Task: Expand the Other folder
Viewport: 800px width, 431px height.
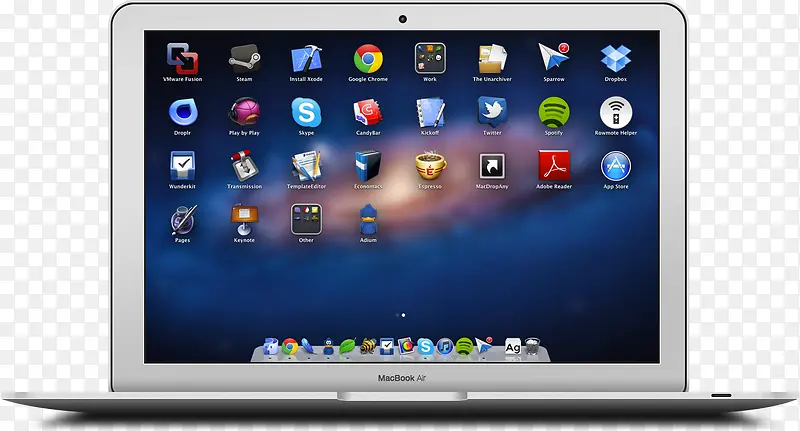Action: (x=306, y=219)
